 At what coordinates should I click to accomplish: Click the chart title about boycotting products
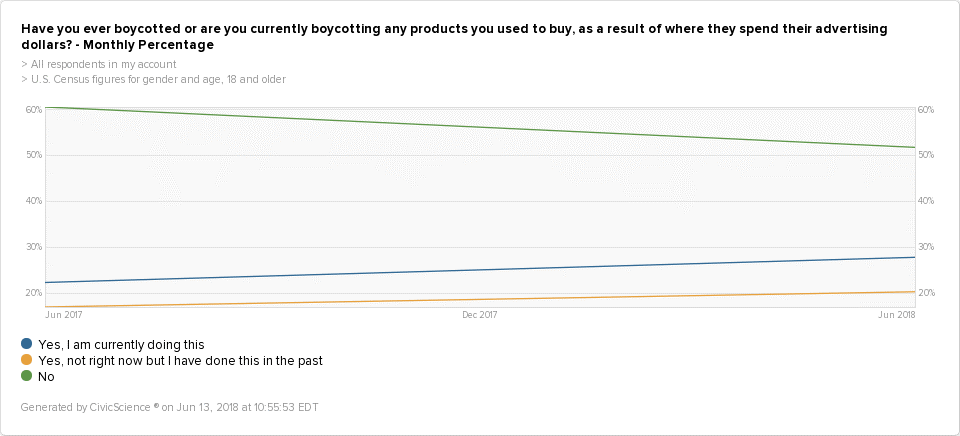pyautogui.click(x=454, y=38)
